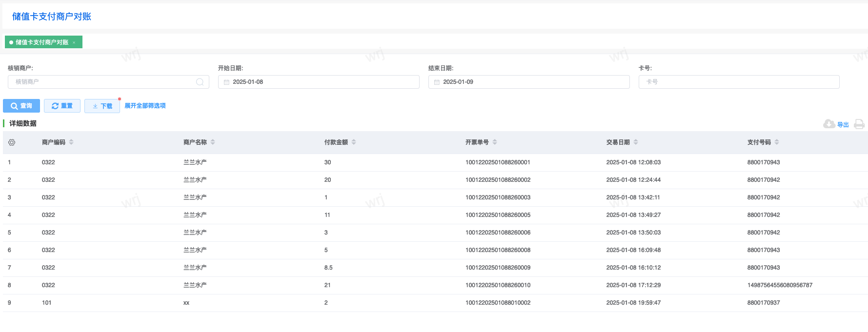868x332 pixels.
Task: Click calendar icon in 结束日期 field
Action: [437, 82]
